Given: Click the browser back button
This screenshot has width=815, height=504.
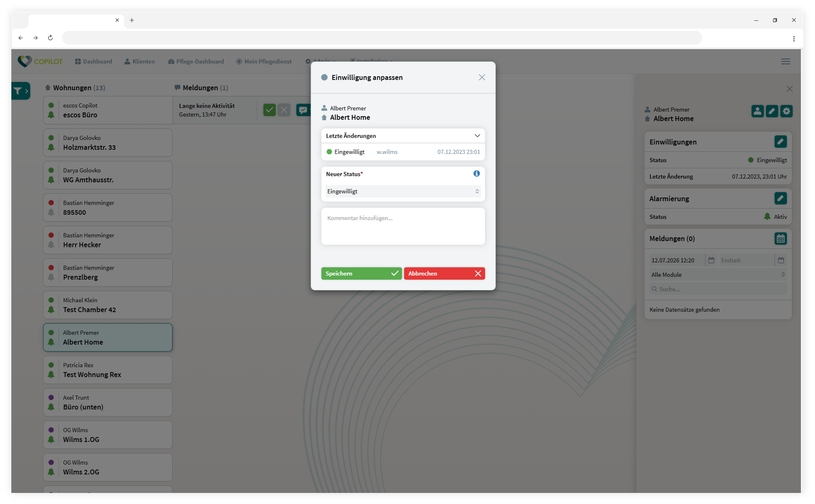Looking at the screenshot, I should [x=21, y=38].
